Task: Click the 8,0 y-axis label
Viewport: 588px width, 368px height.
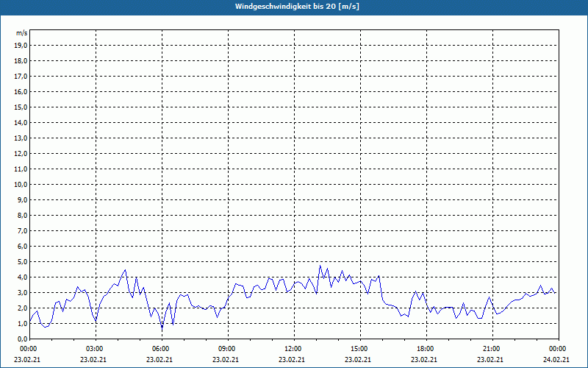Action: pyautogui.click(x=22, y=215)
